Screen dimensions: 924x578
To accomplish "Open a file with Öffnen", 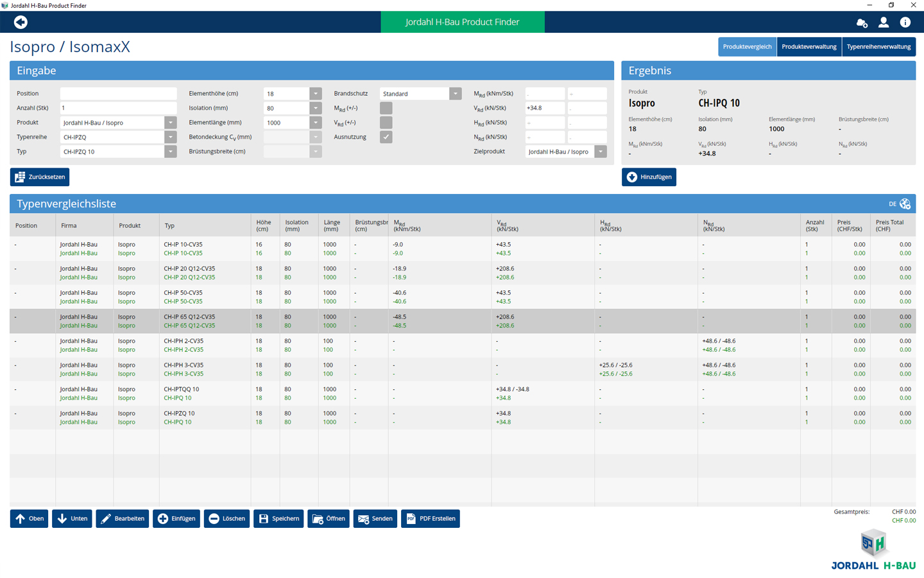I will [x=329, y=518].
